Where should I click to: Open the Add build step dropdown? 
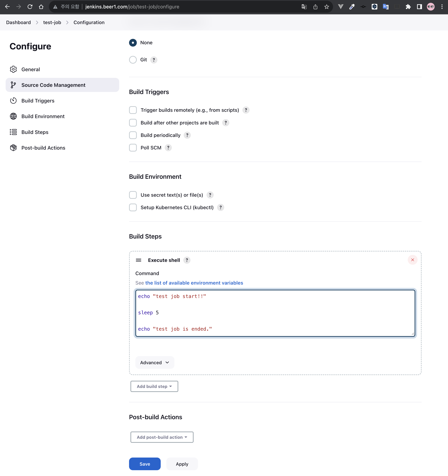[154, 386]
